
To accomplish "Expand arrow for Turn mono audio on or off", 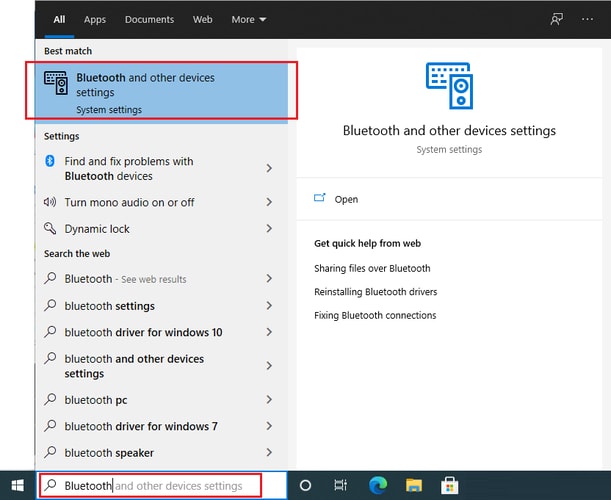I will click(269, 202).
